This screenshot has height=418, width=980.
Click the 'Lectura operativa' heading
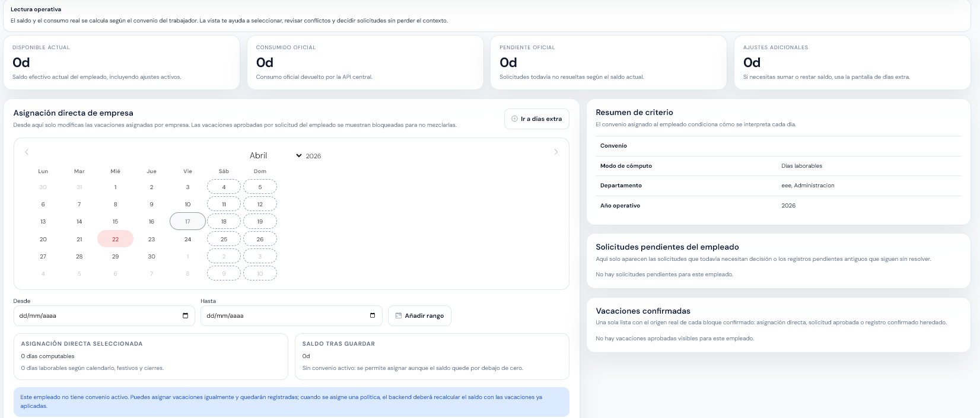pos(36,9)
